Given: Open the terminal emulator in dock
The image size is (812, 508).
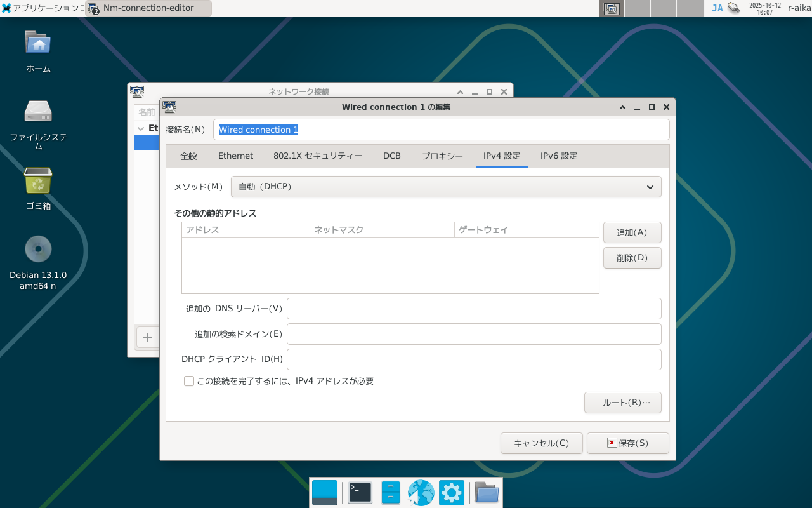Looking at the screenshot, I should pyautogui.click(x=360, y=493).
